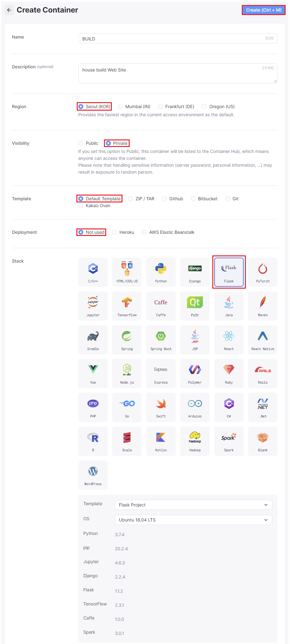This screenshot has height=644, width=290.
Task: Select the Node.js stack
Action: 127,374
